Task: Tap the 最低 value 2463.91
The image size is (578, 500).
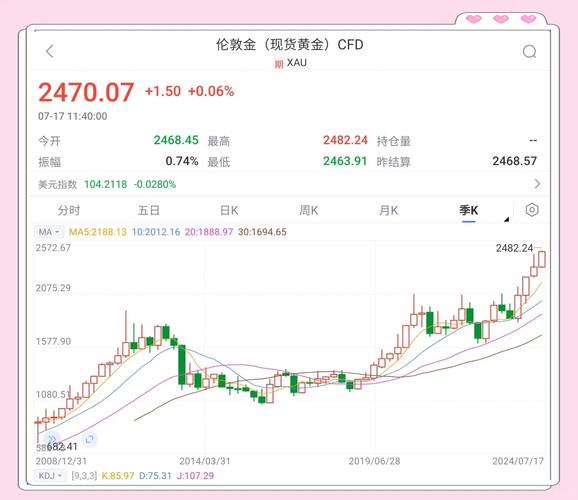Action: point(345,161)
